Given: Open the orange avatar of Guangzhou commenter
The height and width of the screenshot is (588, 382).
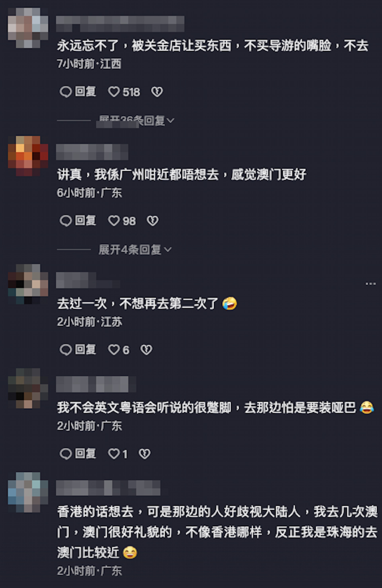Looking at the screenshot, I should [28, 156].
